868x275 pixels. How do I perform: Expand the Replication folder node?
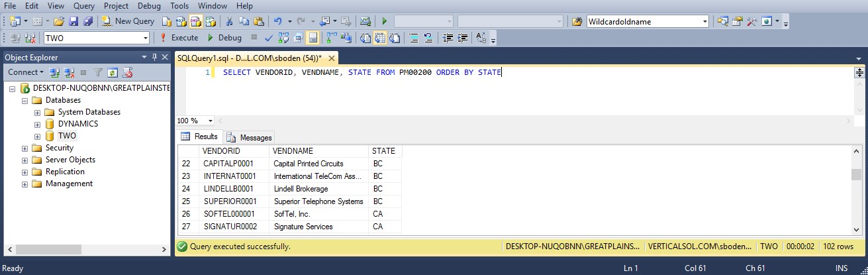tap(24, 172)
